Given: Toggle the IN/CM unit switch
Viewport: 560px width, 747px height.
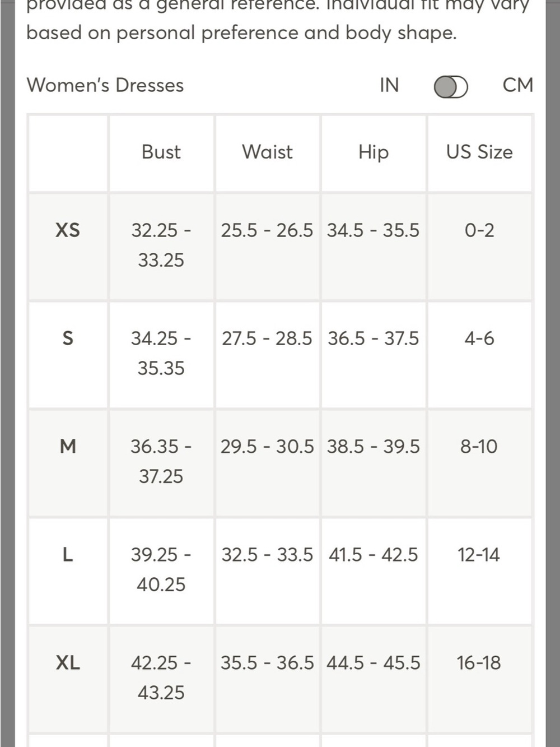Looking at the screenshot, I should 451,87.
